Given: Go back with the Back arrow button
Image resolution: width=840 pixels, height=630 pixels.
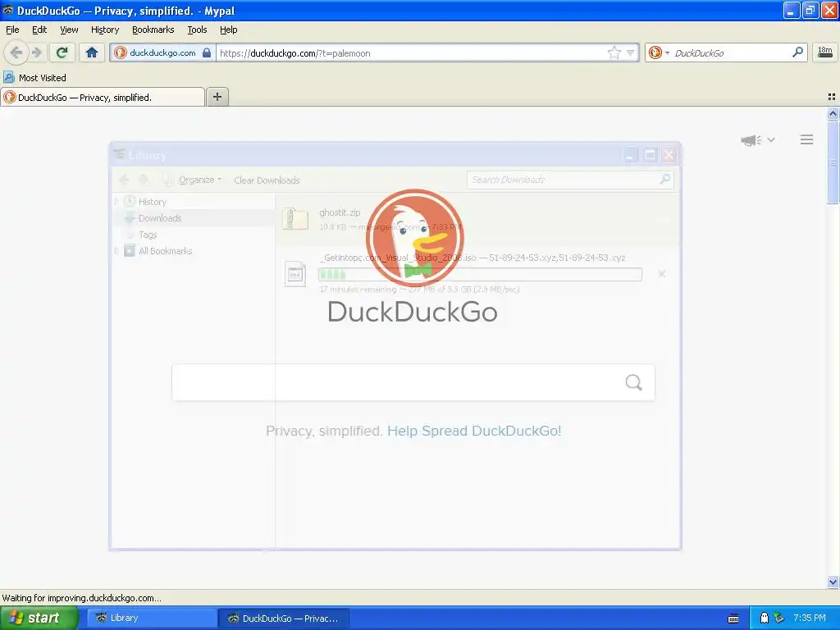Looking at the screenshot, I should click(16, 52).
